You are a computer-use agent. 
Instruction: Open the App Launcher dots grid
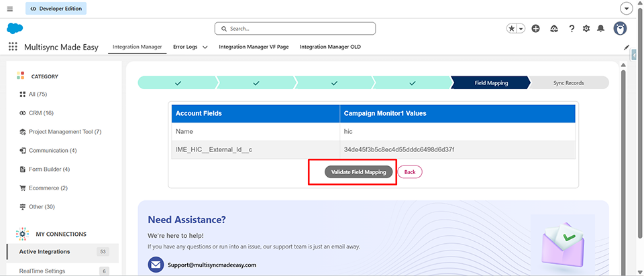13,47
